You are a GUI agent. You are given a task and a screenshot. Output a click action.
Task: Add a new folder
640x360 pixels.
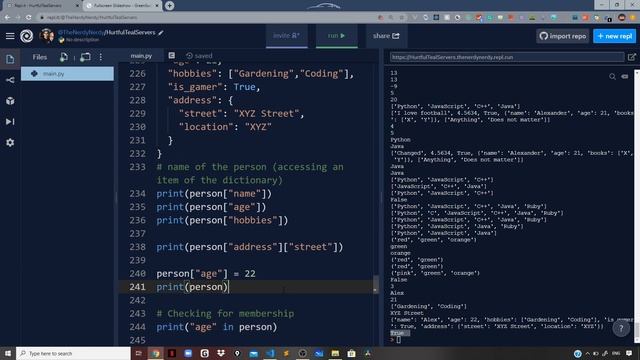coord(85,57)
